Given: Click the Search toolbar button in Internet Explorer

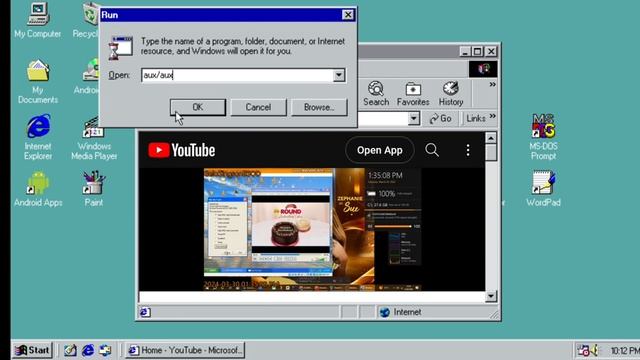Looking at the screenshot, I should tap(376, 94).
